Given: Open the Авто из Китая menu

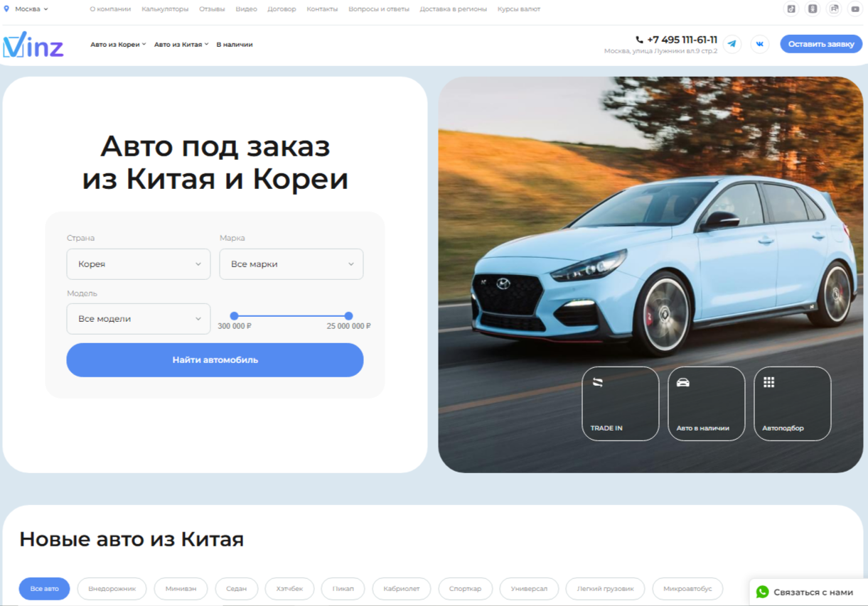Looking at the screenshot, I should [181, 45].
